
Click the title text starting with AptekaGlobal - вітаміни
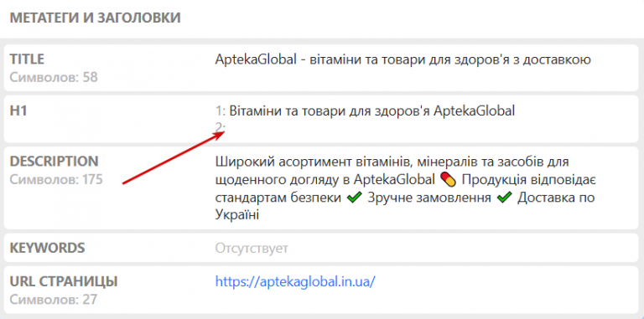point(402,59)
